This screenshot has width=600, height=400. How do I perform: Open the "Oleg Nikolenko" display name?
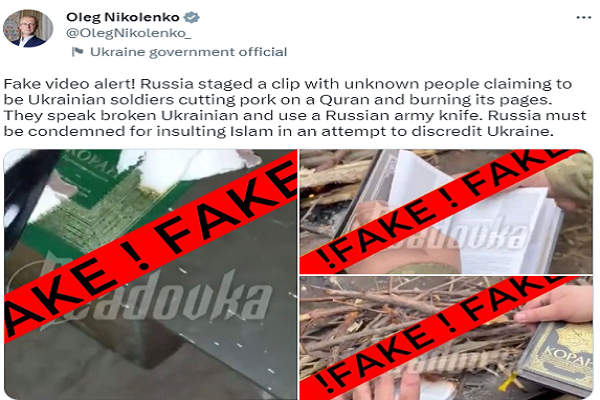tap(122, 17)
